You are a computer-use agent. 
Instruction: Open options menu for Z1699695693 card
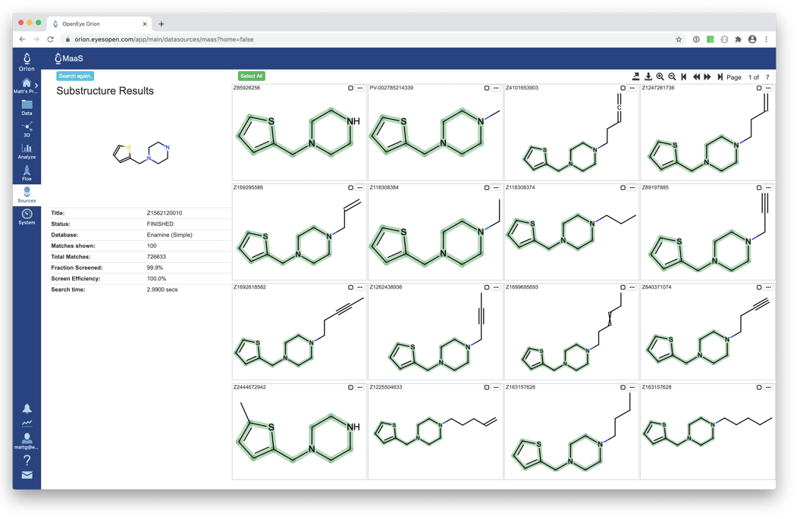[x=632, y=287]
